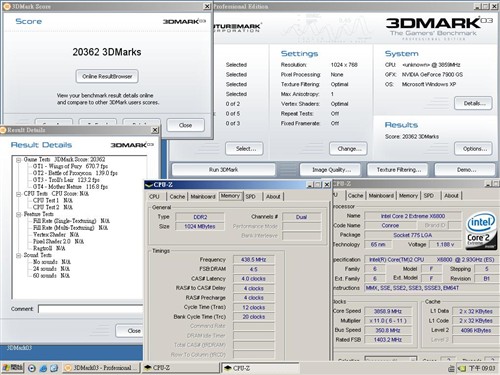
Task: Open system Details in 3DMark03 window
Action: click(x=473, y=103)
